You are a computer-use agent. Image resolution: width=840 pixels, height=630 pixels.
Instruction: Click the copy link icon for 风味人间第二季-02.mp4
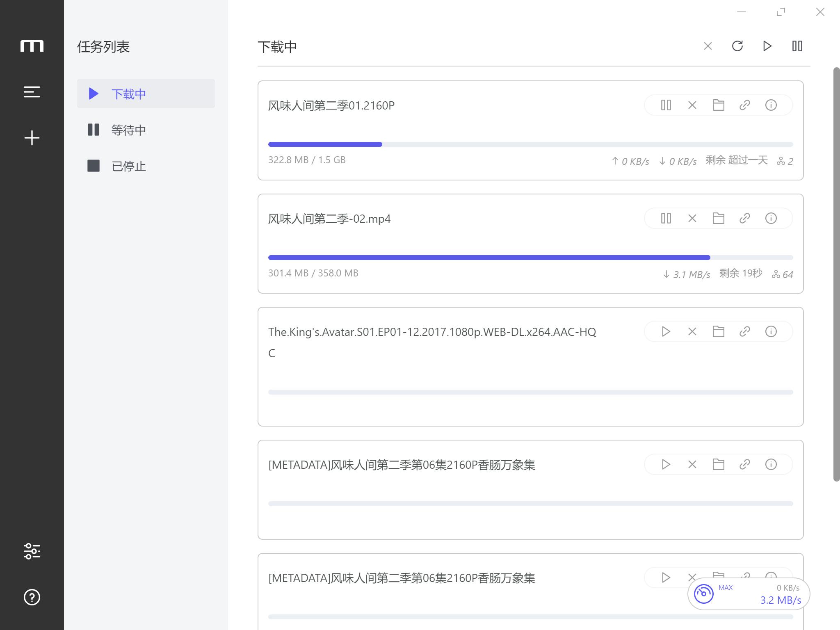pos(744,218)
